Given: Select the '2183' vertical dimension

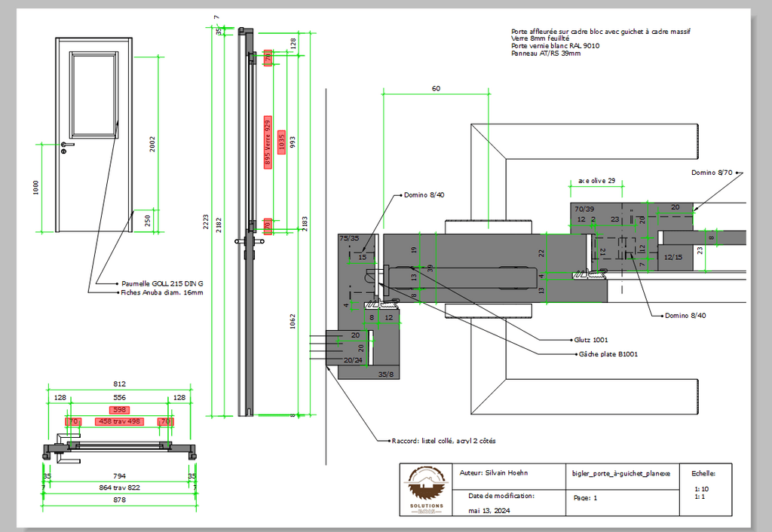Looking at the screenshot, I should click(x=305, y=224).
